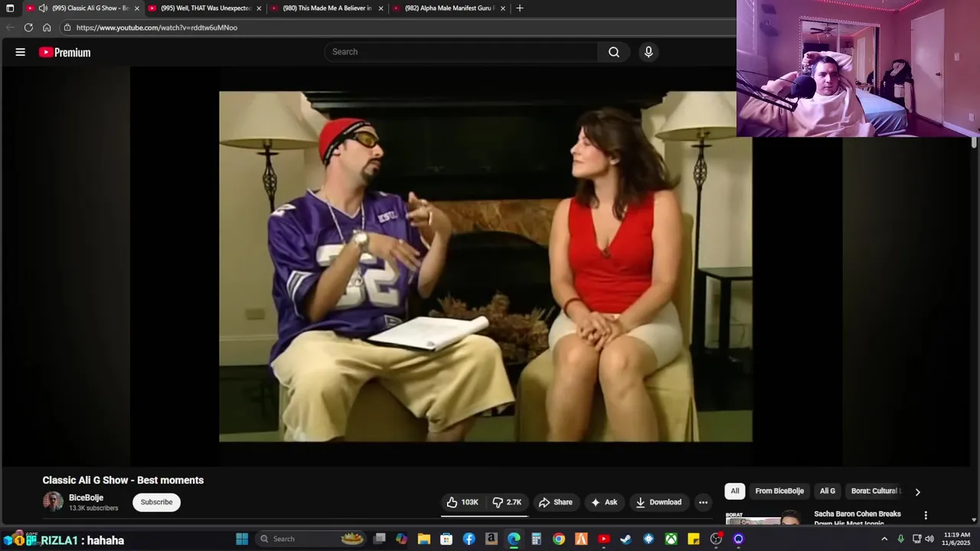This screenshot has width=980, height=551.
Task: Go to YouTube Premium home logo
Action: pos(65,52)
